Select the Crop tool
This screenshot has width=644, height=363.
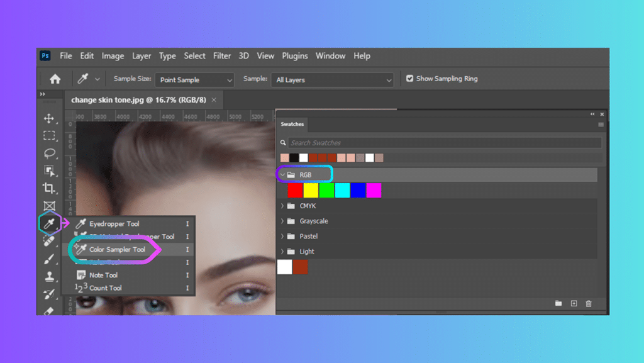tap(50, 189)
